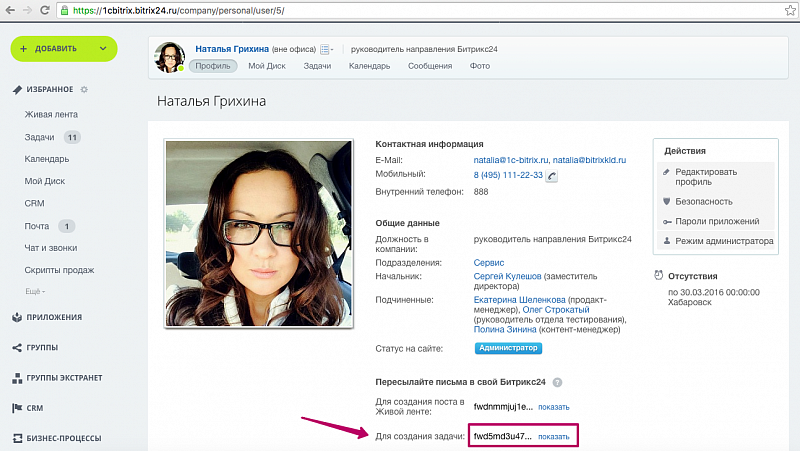Click the browser forward arrow
This screenshot has height=451, width=800.
(x=27, y=10)
